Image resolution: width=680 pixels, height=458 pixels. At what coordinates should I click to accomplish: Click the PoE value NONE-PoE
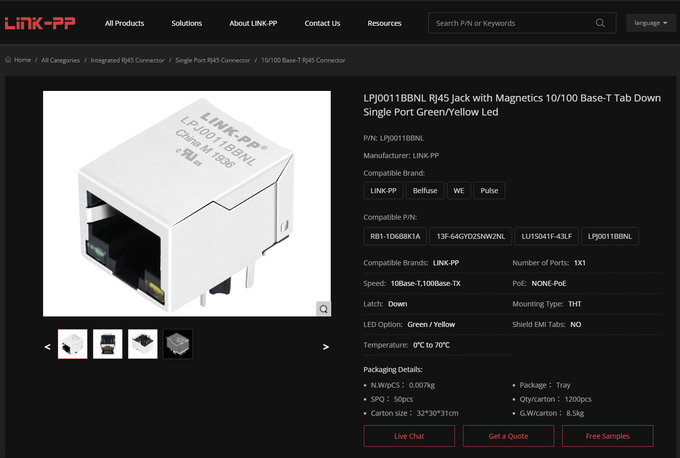coord(549,283)
